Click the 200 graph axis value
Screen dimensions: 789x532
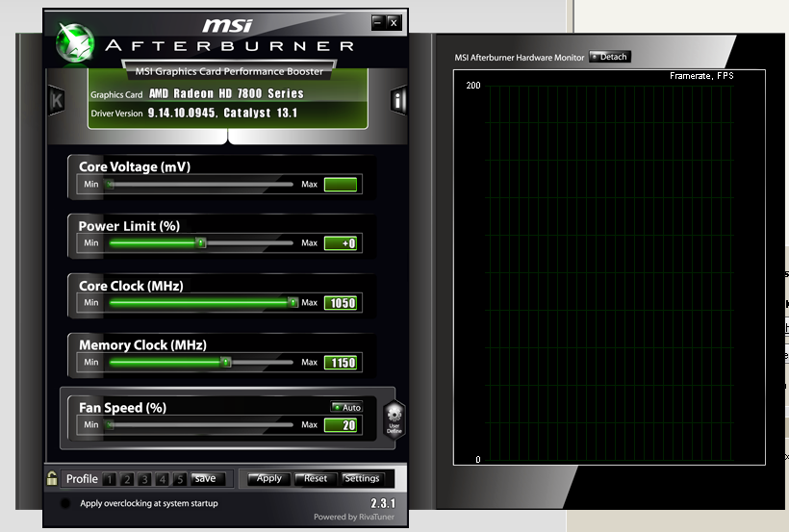[473, 86]
